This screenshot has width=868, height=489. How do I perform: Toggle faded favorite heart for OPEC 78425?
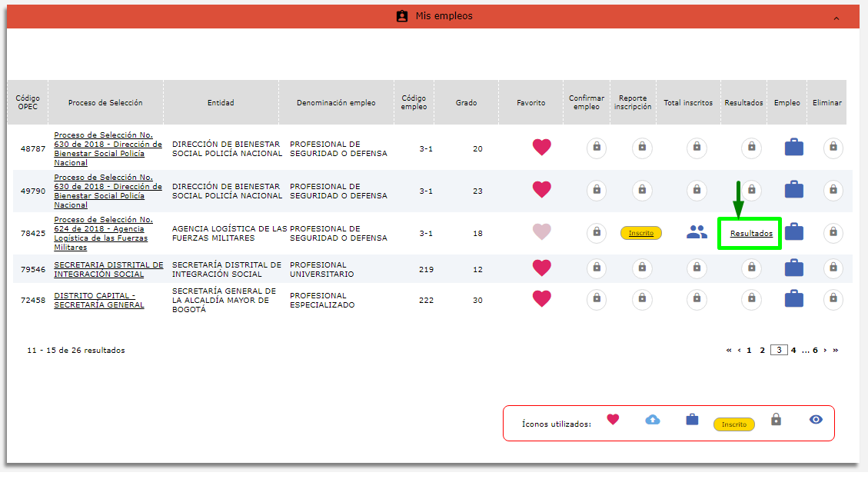542,232
